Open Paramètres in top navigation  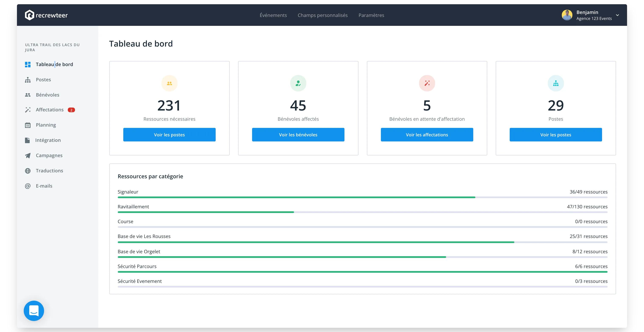tap(371, 15)
